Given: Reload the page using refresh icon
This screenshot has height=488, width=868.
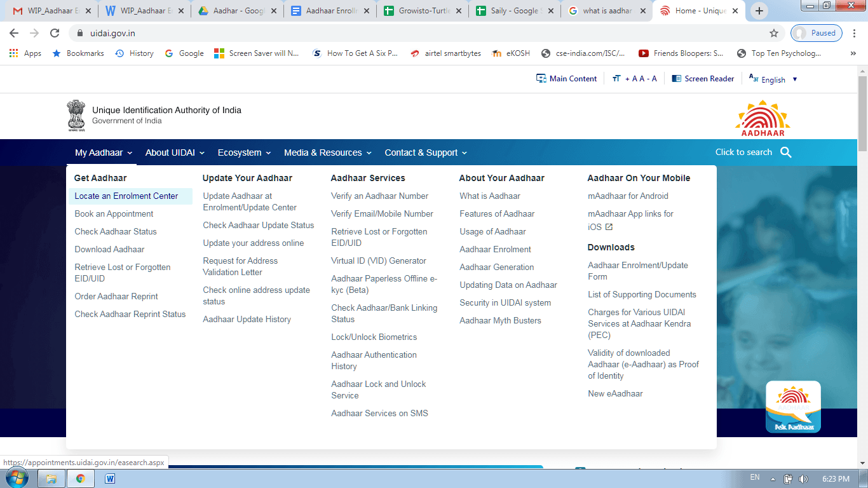Looking at the screenshot, I should point(55,34).
